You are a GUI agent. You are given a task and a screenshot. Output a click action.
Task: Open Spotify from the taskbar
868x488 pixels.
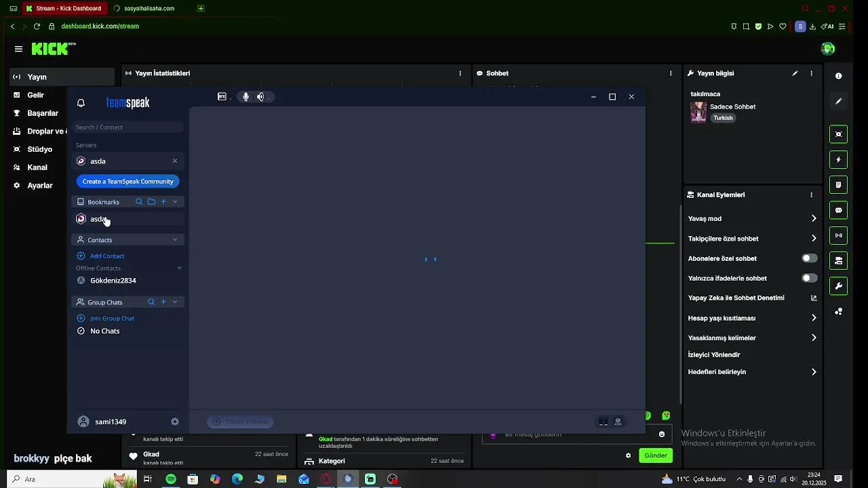tap(171, 479)
